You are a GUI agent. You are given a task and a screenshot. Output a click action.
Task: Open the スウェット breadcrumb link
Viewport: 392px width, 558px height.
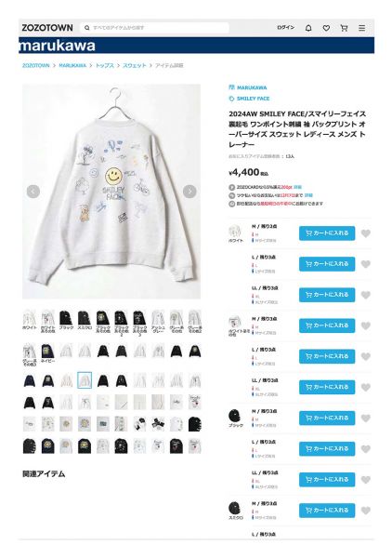[135, 65]
